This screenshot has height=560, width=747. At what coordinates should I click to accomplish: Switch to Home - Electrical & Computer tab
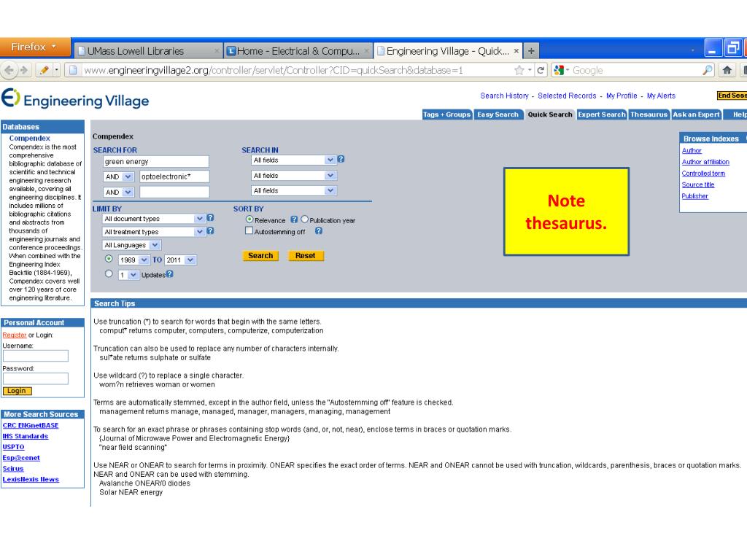(x=298, y=51)
